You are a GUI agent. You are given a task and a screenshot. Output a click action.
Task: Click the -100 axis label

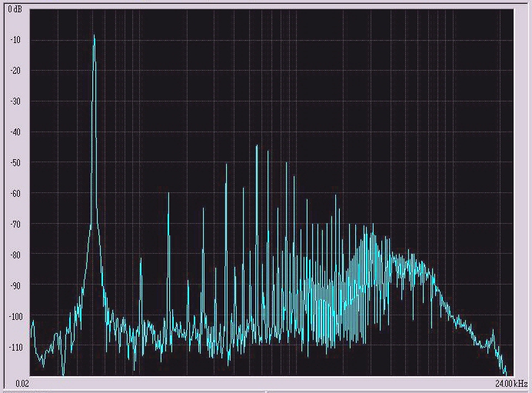15,317
